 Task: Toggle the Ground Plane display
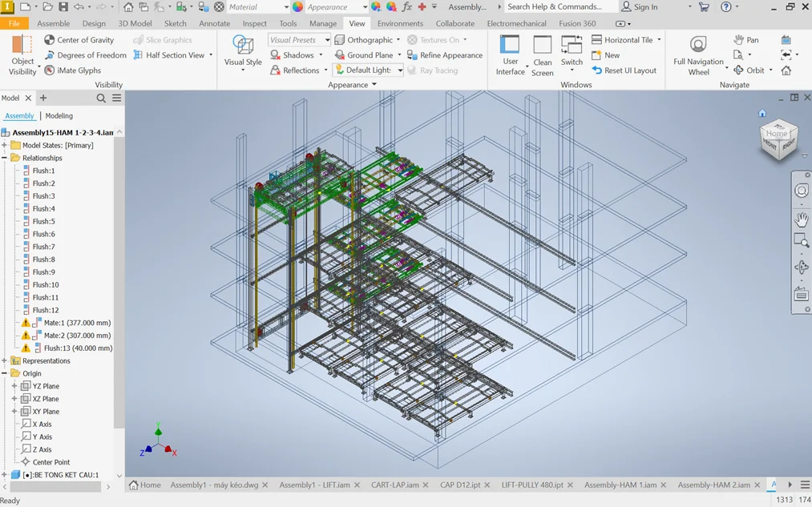(x=364, y=54)
